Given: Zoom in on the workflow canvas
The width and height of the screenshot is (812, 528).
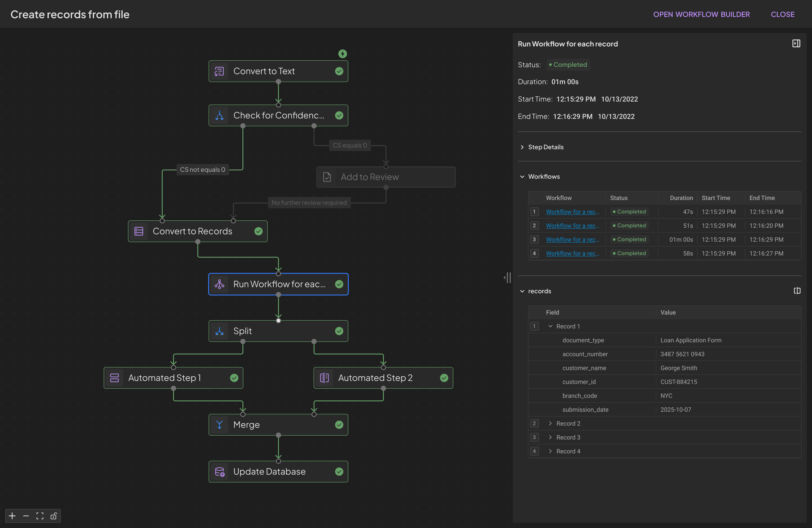Looking at the screenshot, I should click(12, 516).
